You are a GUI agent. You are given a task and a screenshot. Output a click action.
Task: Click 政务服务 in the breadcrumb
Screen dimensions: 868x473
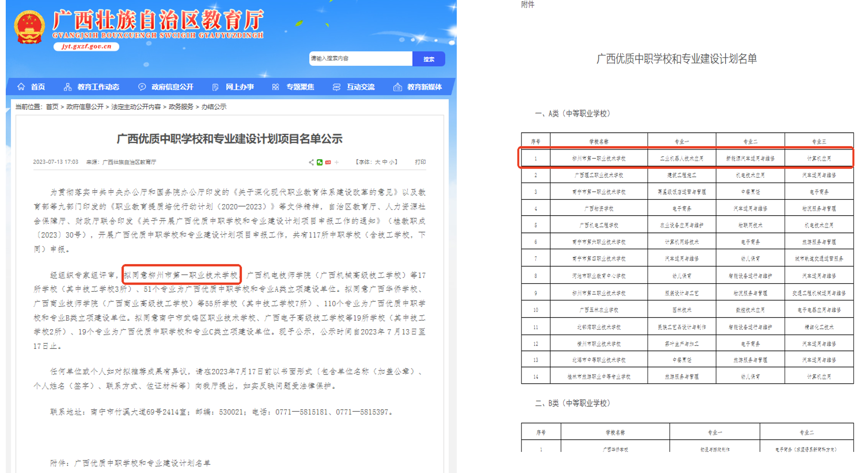point(181,107)
